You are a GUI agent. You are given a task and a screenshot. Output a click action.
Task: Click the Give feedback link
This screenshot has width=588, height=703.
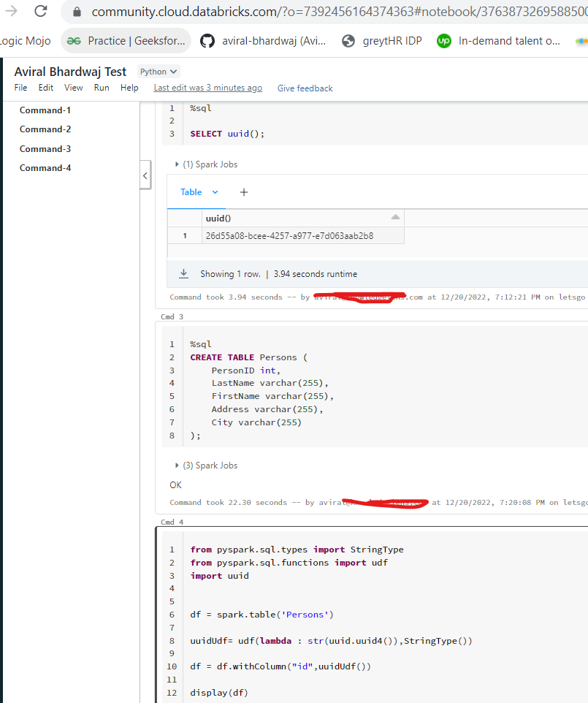(x=305, y=88)
